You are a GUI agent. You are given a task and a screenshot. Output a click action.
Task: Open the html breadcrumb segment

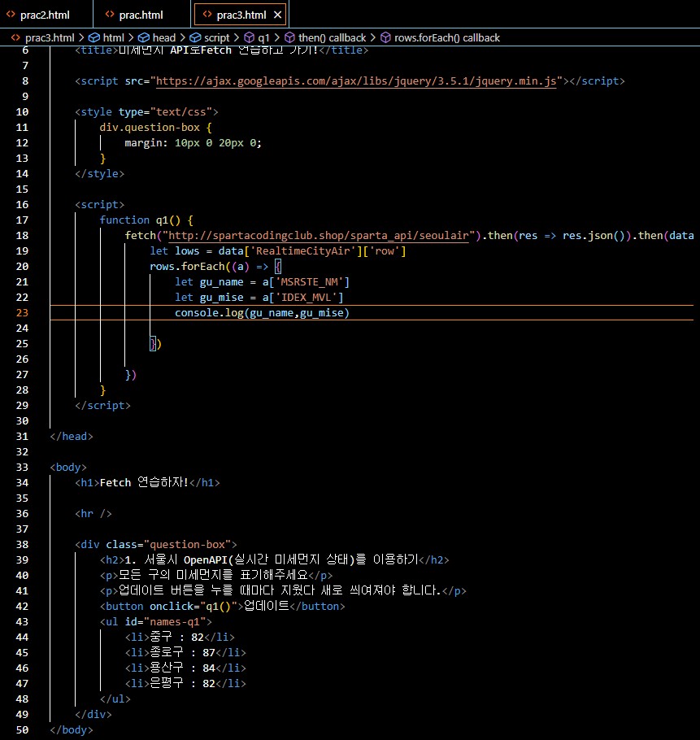coord(113,37)
